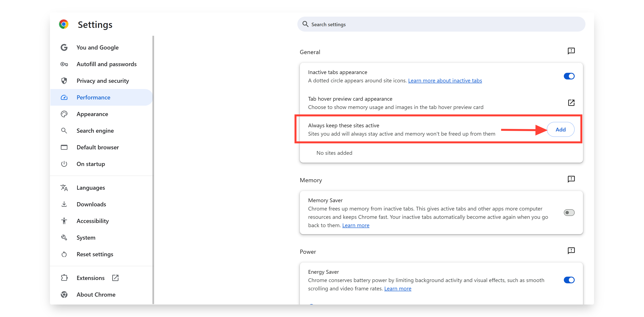
Task: Turn off the Energy Saver switch
Action: pos(569,280)
